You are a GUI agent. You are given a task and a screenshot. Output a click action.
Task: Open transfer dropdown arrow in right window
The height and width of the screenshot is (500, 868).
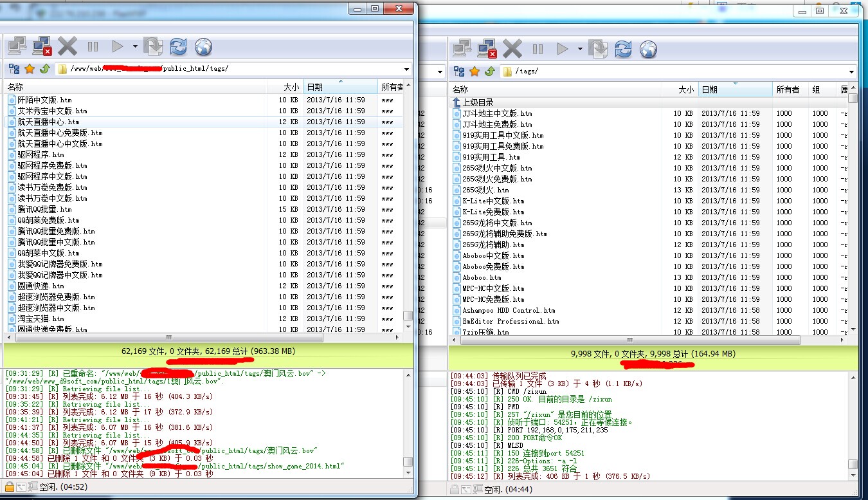(580, 49)
